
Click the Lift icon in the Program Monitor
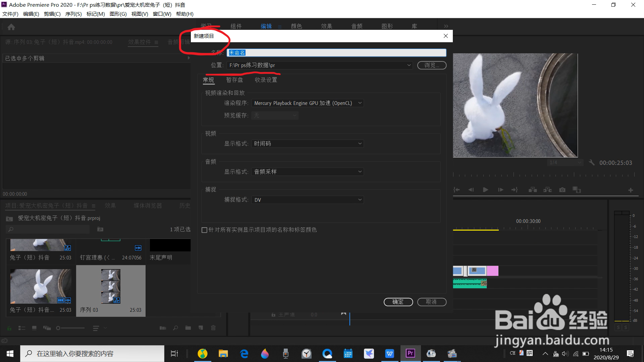532,190
